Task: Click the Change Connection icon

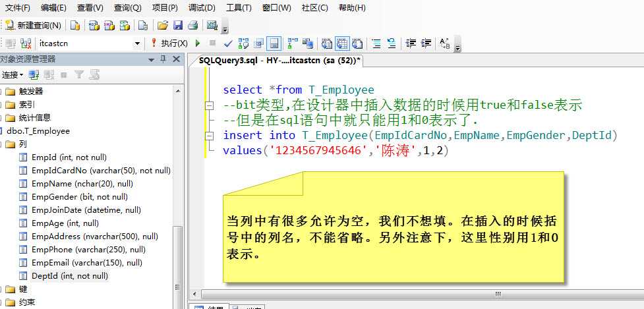Action: click(26, 43)
